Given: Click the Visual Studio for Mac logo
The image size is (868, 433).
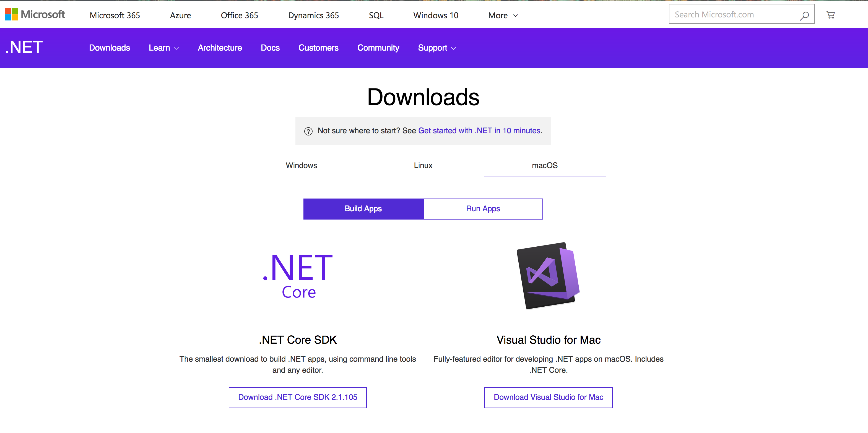Looking at the screenshot, I should (x=548, y=275).
